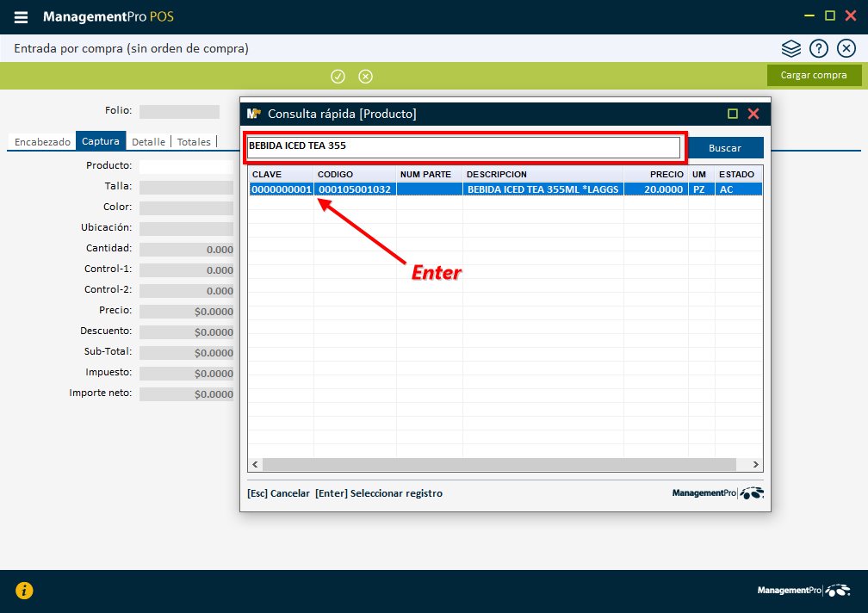The image size is (868, 613).
Task: Click the price cell 20.0000
Action: tap(656, 189)
